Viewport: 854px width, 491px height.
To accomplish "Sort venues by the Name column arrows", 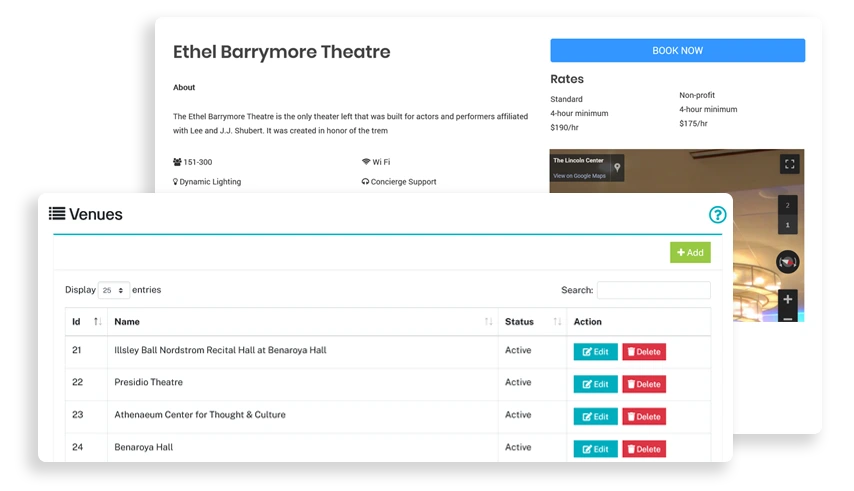I will 489,322.
